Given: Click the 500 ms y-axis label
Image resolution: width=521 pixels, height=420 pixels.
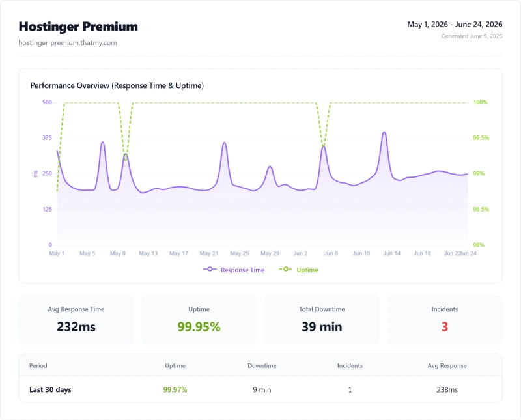Looking at the screenshot, I should pos(47,102).
